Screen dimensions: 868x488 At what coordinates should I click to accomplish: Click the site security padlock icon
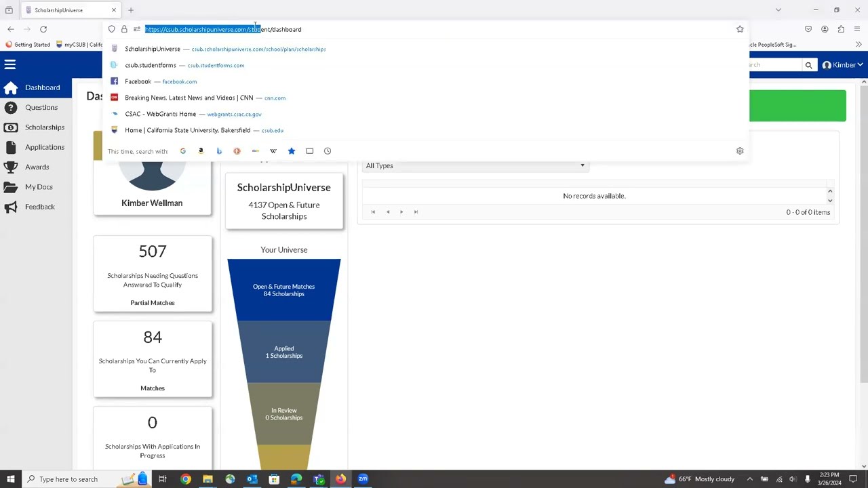pyautogui.click(x=124, y=29)
